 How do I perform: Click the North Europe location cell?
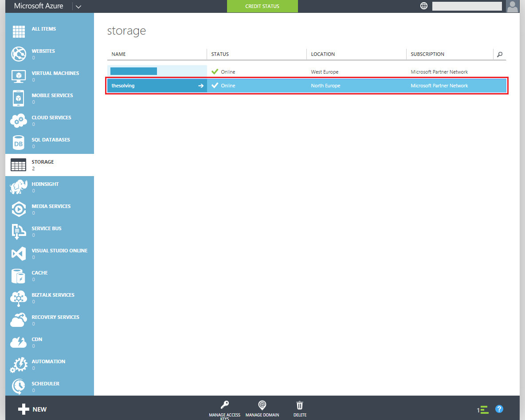coord(325,86)
